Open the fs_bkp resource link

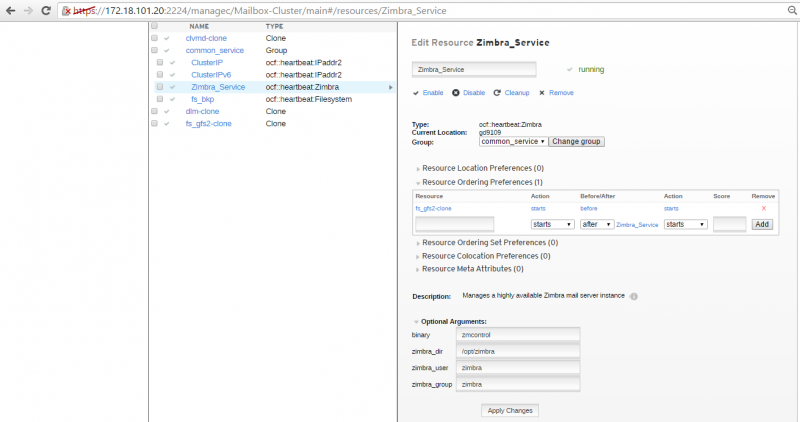tap(203, 100)
